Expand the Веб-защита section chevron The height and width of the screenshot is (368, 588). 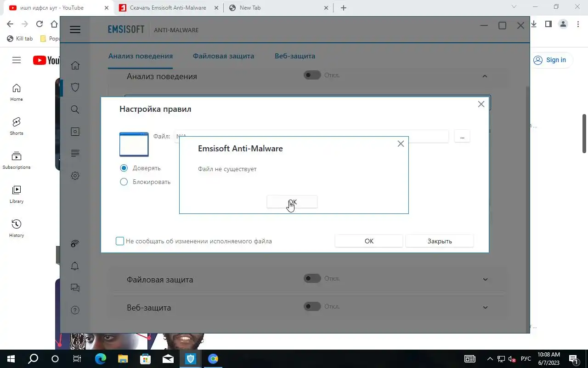[x=485, y=308]
